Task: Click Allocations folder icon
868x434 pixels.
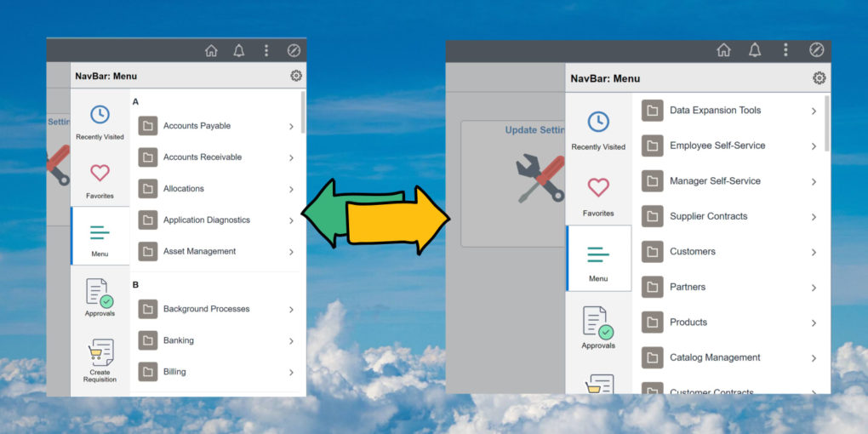Action: click(148, 189)
